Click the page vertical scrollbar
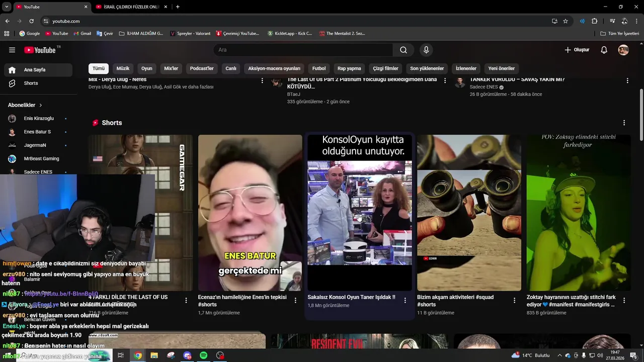The image size is (644, 362). pos(641,116)
